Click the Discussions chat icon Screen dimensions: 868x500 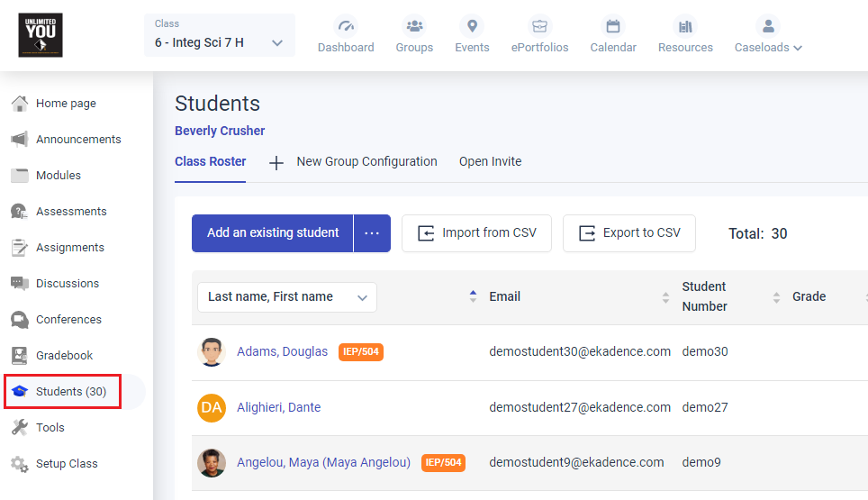click(20, 284)
